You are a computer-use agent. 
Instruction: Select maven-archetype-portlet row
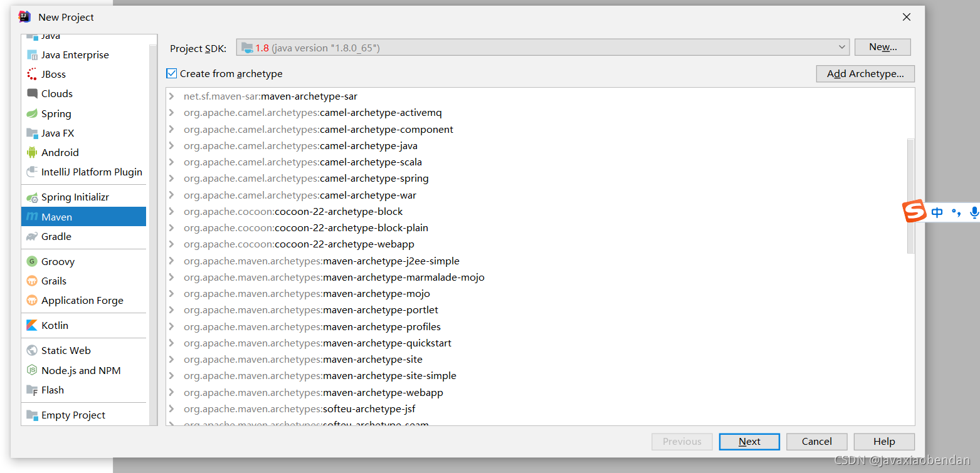[x=540, y=310]
